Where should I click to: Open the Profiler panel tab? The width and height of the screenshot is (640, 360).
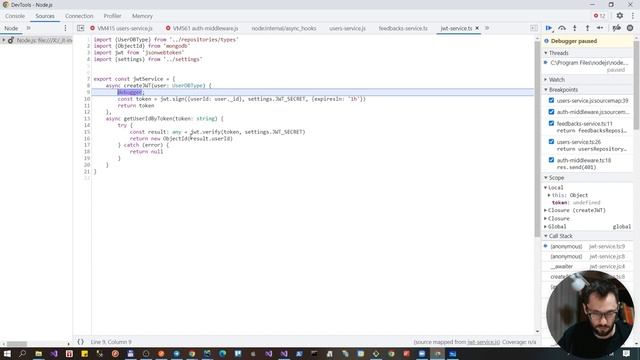[112, 16]
